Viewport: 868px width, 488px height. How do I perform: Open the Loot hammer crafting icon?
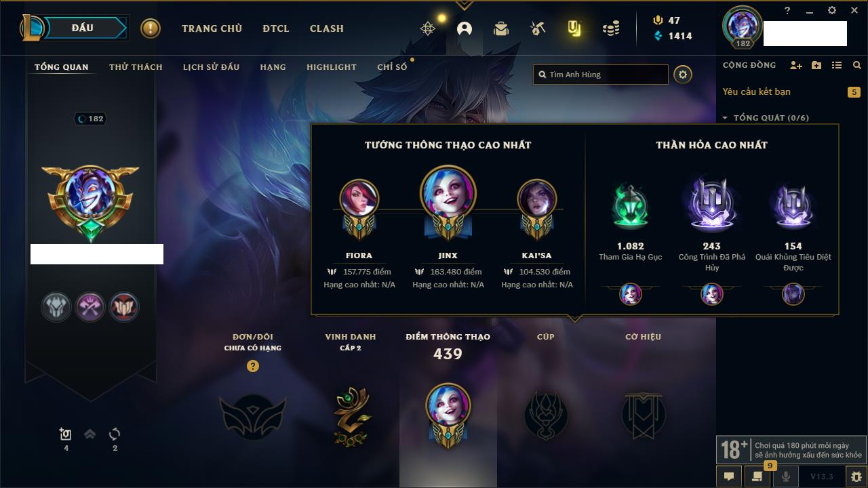coord(537,28)
